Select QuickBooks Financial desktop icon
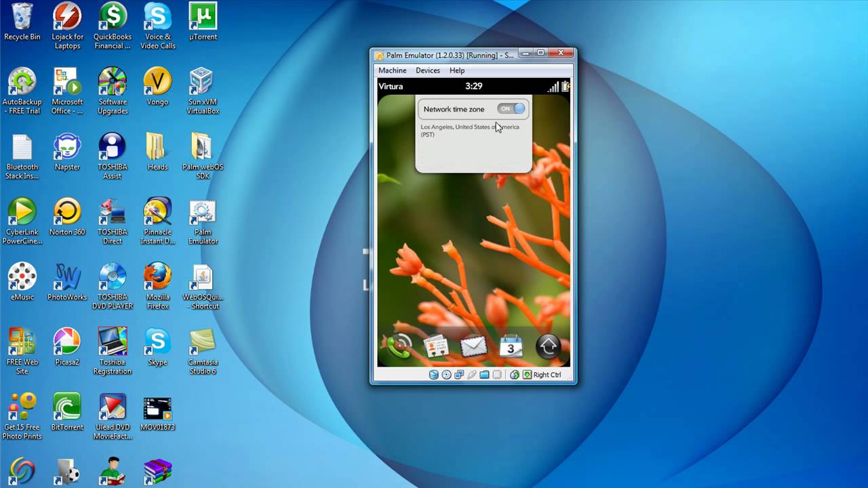Screen dimensions: 868x488 click(113, 26)
